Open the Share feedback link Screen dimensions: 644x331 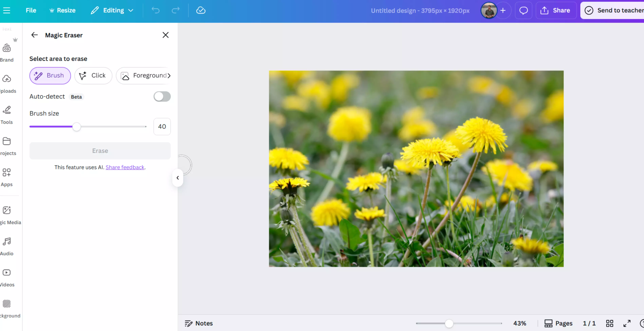coord(125,167)
